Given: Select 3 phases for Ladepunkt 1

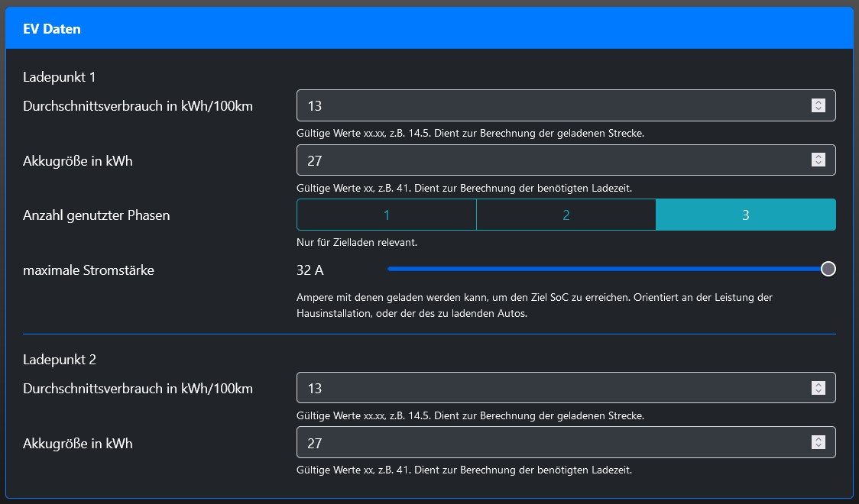Looking at the screenshot, I should tap(746, 215).
